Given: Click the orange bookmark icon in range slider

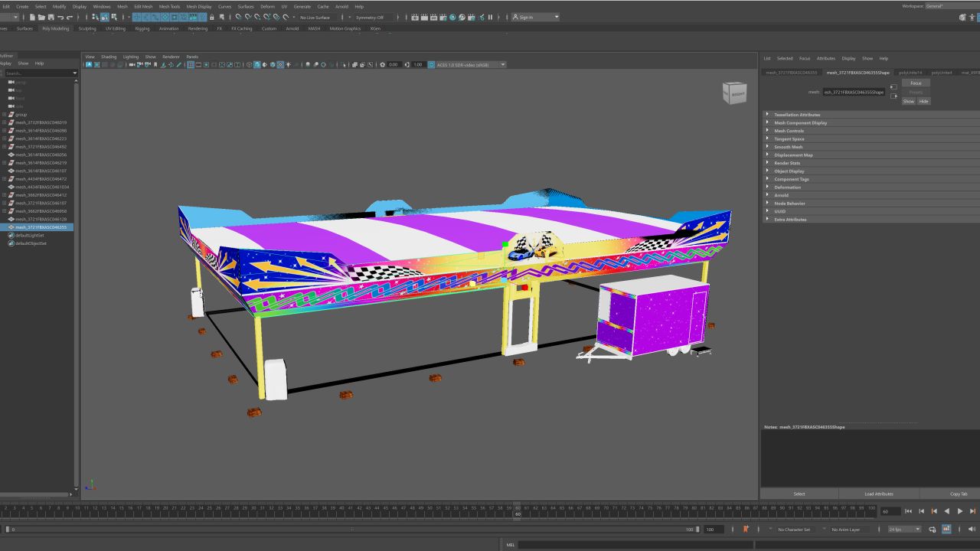Looking at the screenshot, I should point(746,529).
